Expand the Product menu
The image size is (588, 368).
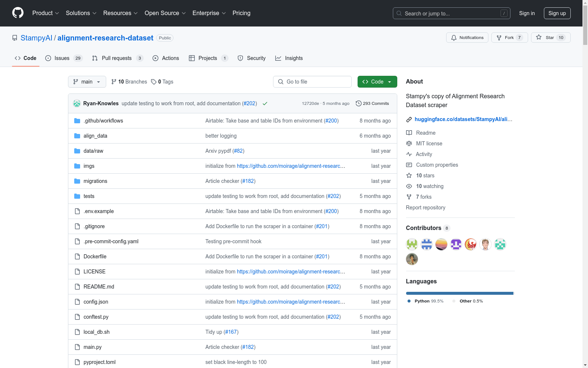(x=46, y=13)
